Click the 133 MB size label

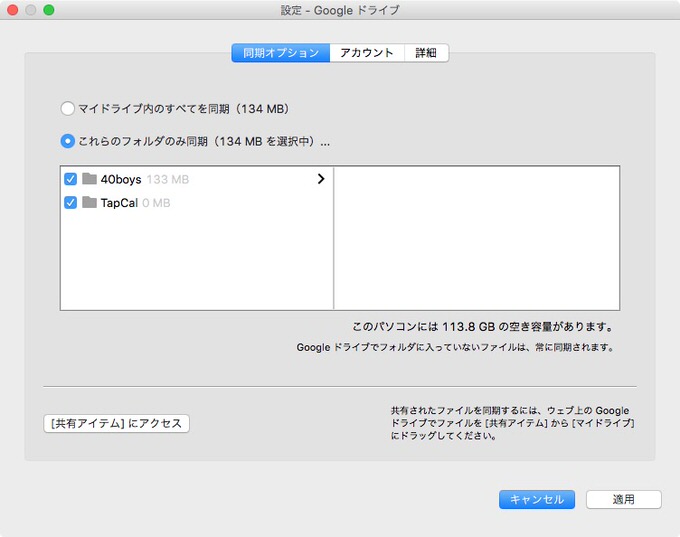pyautogui.click(x=168, y=179)
